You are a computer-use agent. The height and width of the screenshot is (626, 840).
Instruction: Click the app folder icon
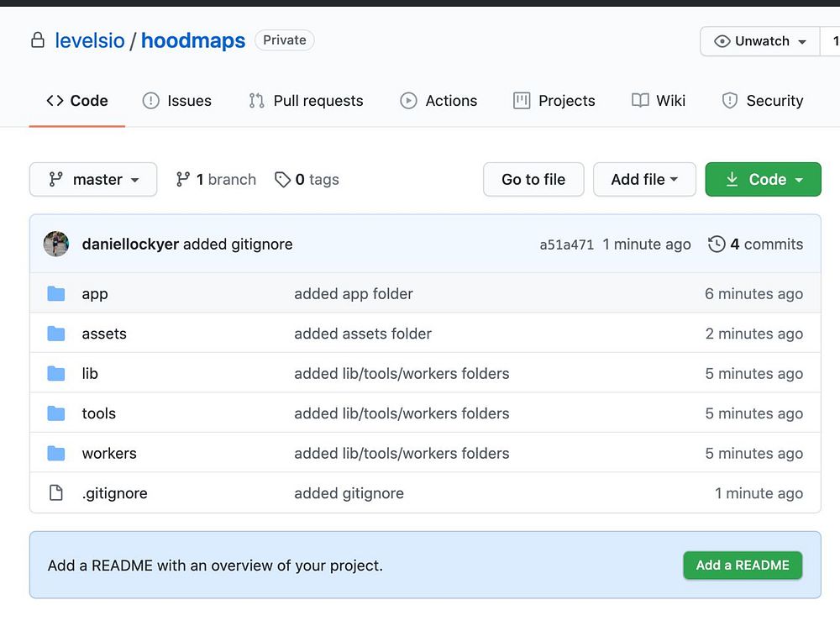(55, 294)
